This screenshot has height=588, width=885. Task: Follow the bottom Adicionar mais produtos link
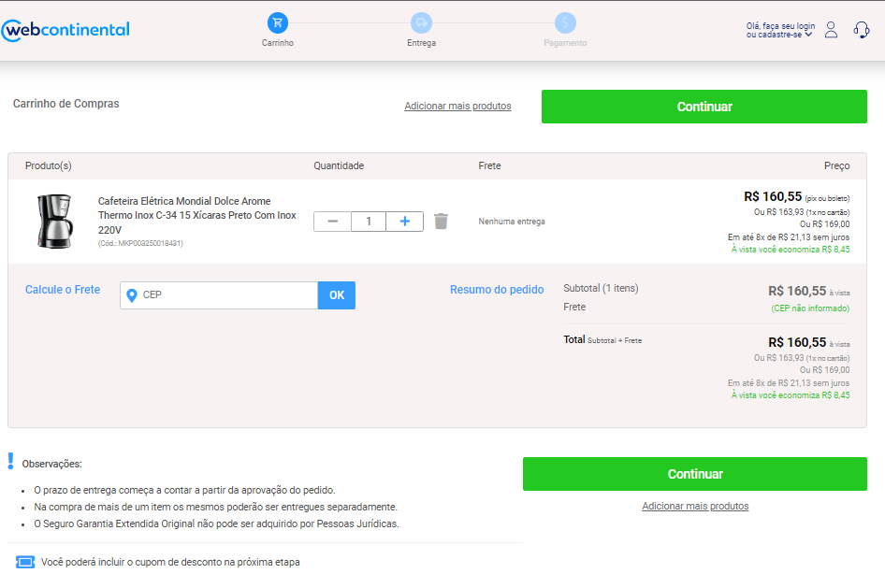coord(695,507)
